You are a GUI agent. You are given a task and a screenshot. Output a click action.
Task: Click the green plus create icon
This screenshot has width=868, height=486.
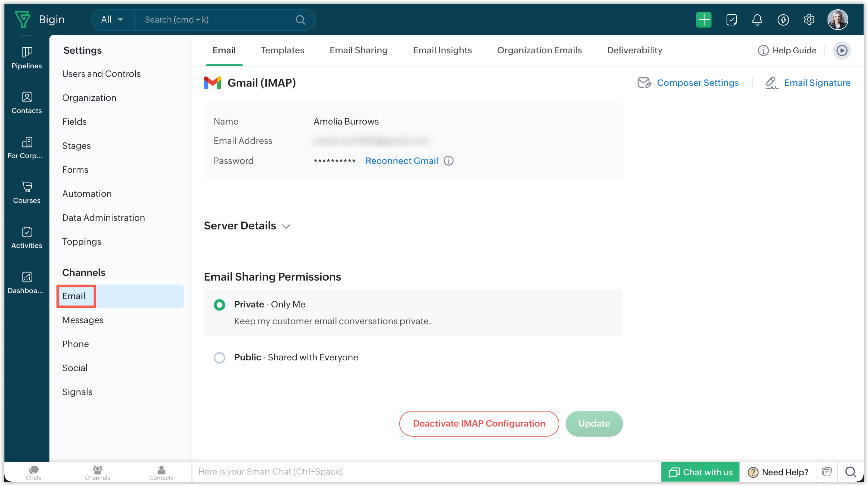704,20
